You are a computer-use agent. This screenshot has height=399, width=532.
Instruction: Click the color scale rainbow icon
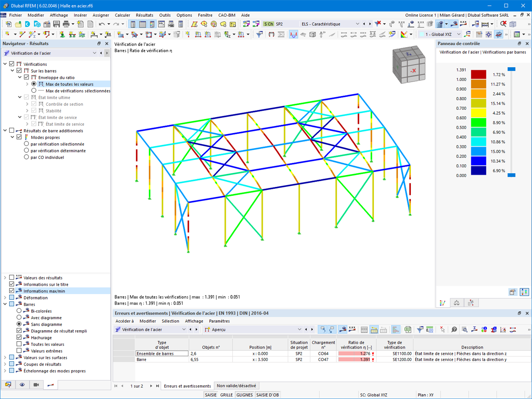pos(404,34)
